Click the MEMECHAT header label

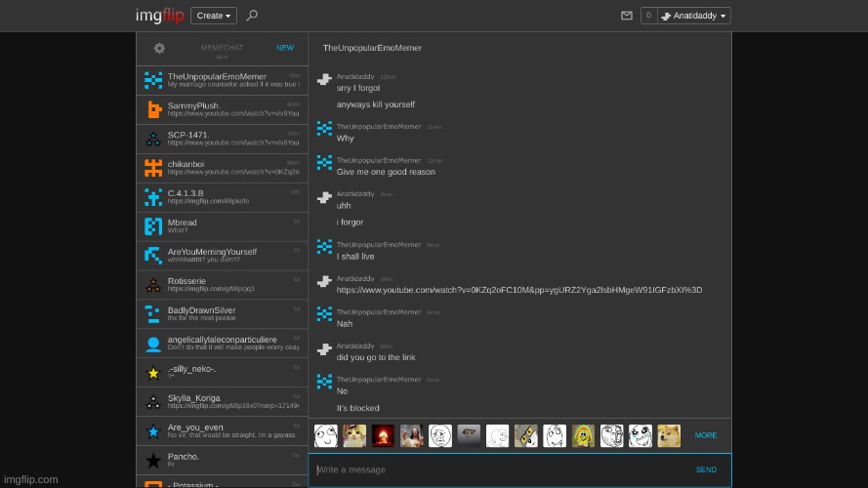(x=222, y=48)
